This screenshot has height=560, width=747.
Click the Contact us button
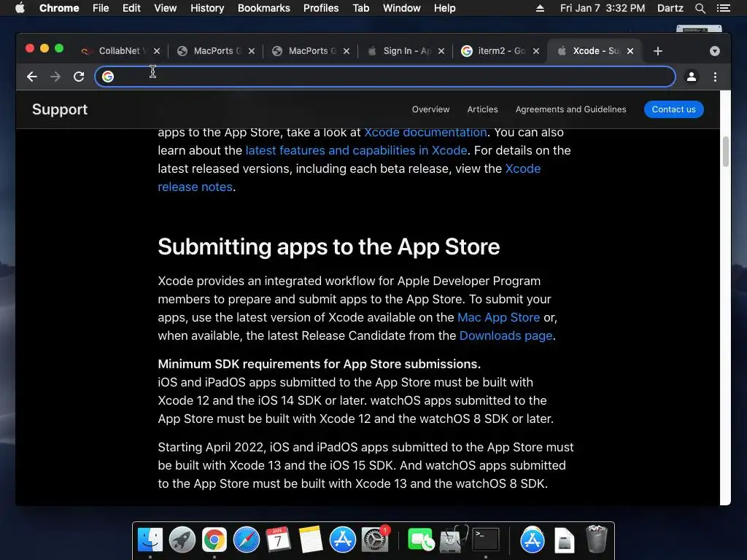point(673,109)
